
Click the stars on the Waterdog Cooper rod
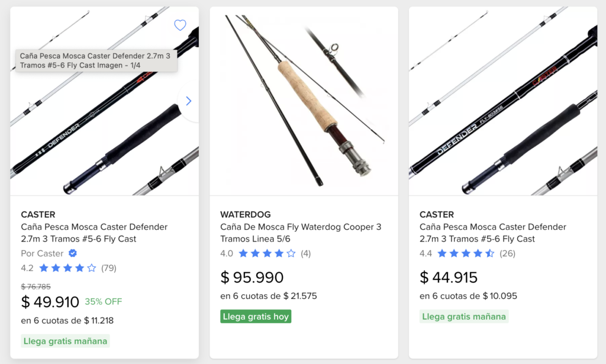(x=266, y=253)
